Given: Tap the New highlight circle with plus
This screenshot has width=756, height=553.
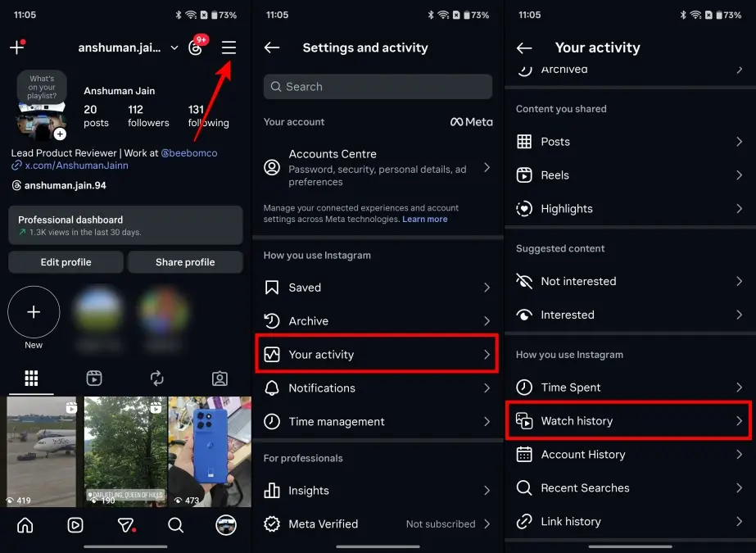Looking at the screenshot, I should 34,312.
